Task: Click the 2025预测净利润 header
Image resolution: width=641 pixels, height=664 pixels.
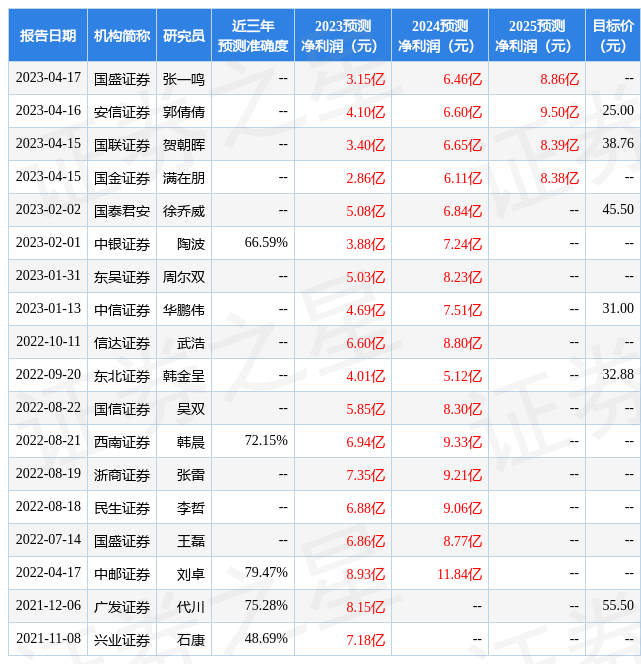Action: click(x=537, y=36)
